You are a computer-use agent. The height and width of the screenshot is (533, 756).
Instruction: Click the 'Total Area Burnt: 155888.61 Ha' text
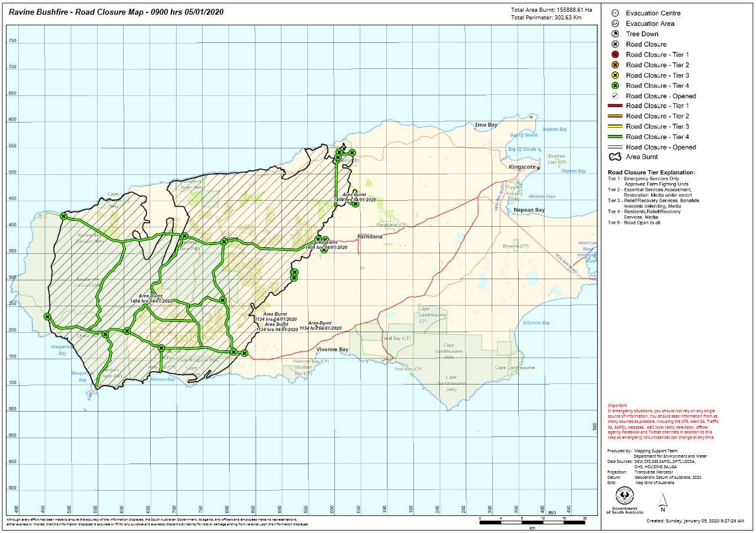point(552,10)
